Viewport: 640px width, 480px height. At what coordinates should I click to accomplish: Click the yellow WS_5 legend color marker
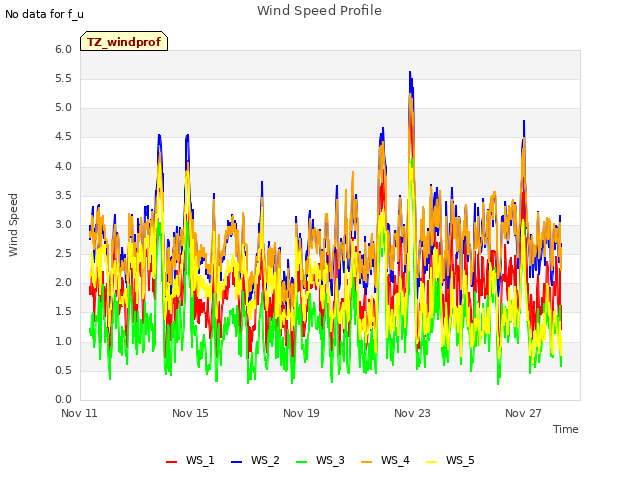431,462
